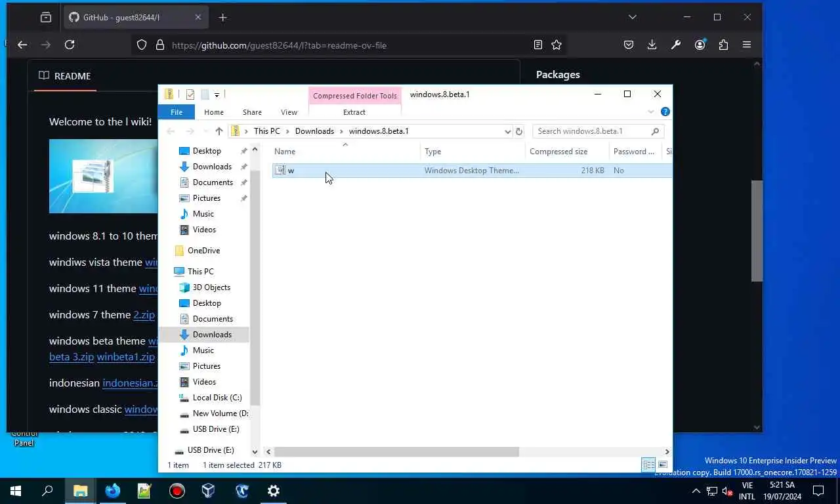Open Firefox extensions puzzle icon

[723, 45]
